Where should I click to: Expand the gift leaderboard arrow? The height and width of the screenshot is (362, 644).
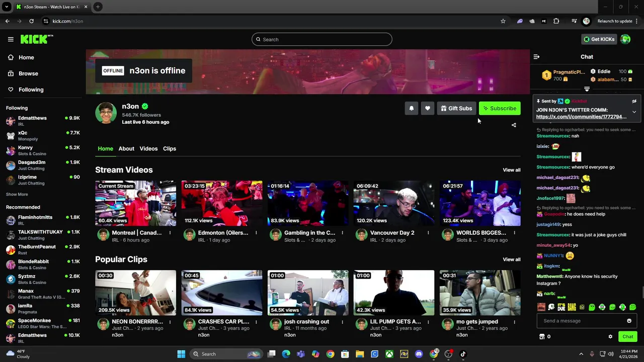[587, 89]
